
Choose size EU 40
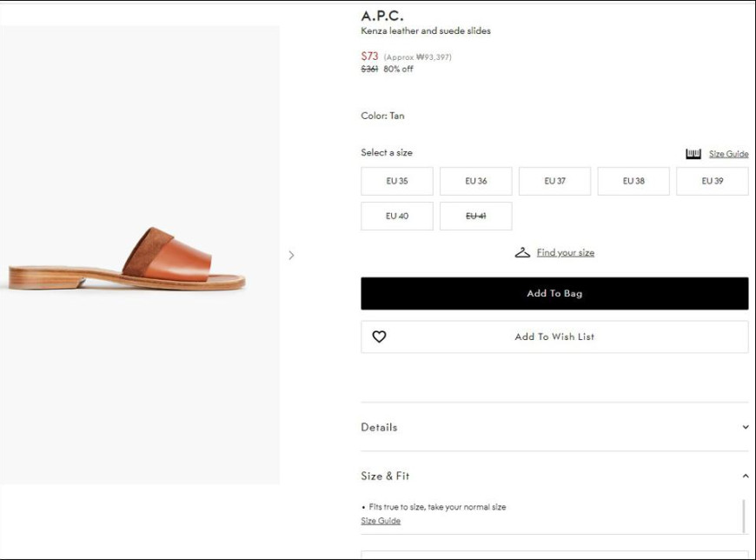coord(397,217)
